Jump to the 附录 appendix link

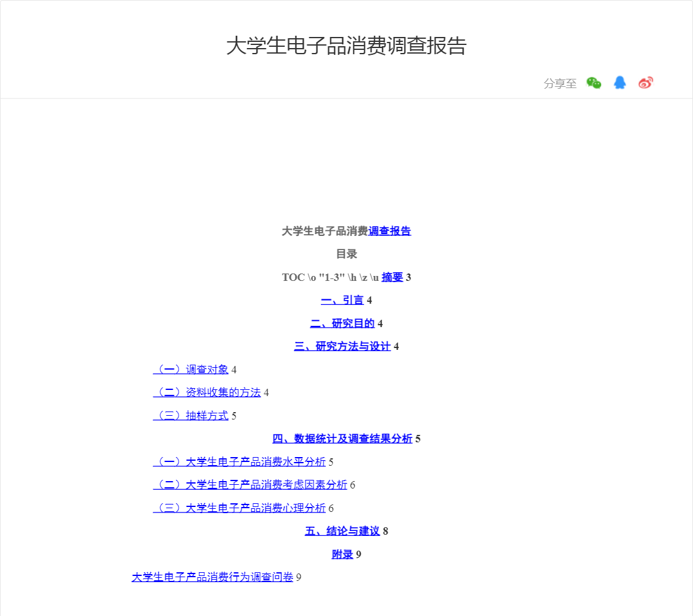pyautogui.click(x=342, y=554)
